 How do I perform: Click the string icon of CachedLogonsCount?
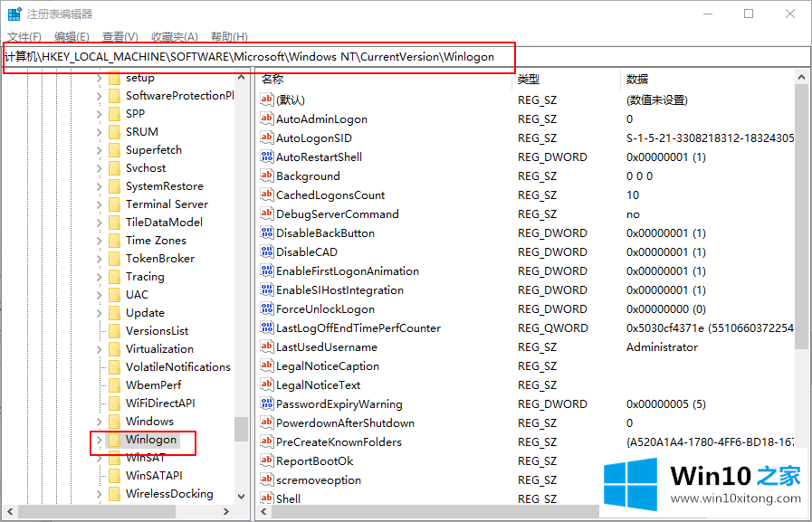point(267,195)
